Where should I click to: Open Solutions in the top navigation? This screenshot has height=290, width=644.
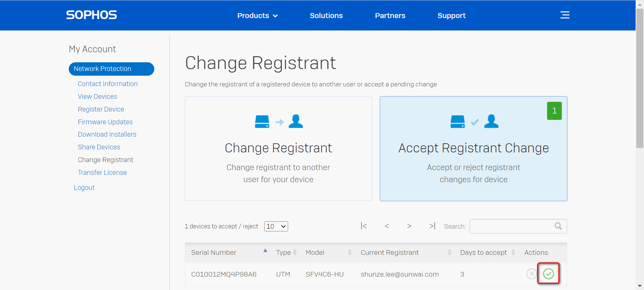pyautogui.click(x=326, y=16)
